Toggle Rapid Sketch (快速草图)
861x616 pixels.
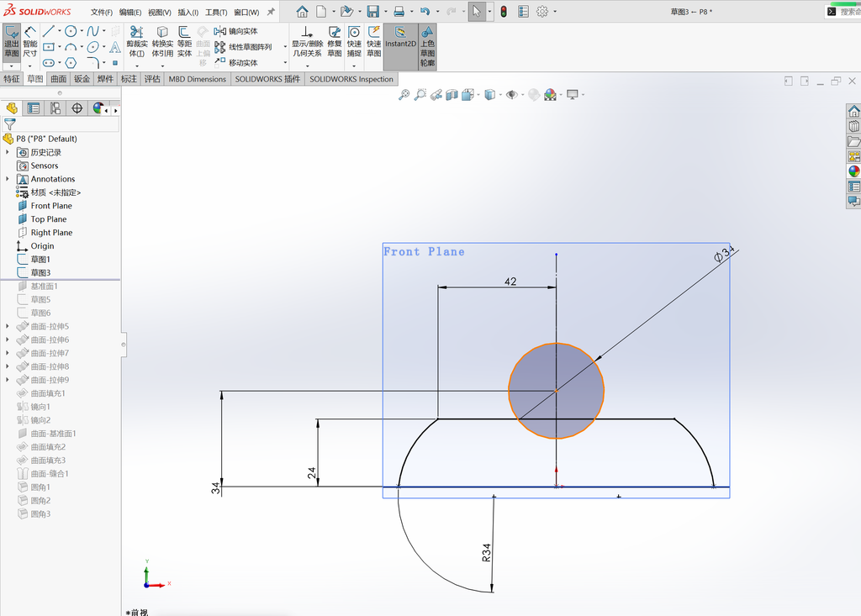pos(374,42)
